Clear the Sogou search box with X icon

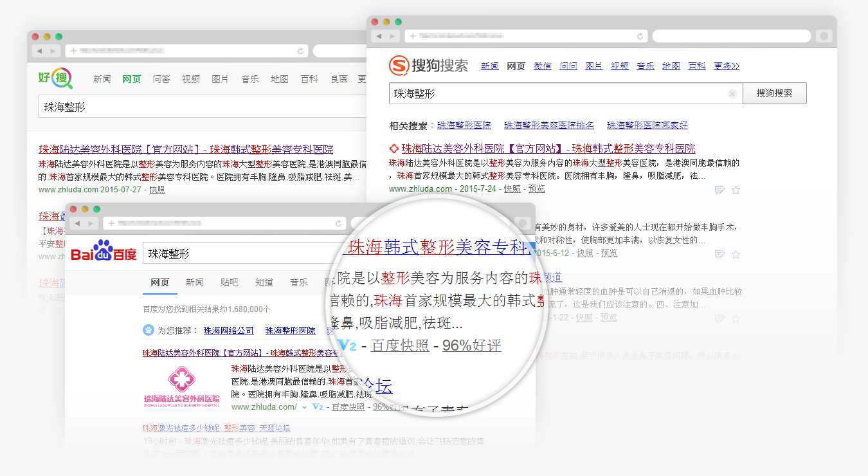coord(732,94)
